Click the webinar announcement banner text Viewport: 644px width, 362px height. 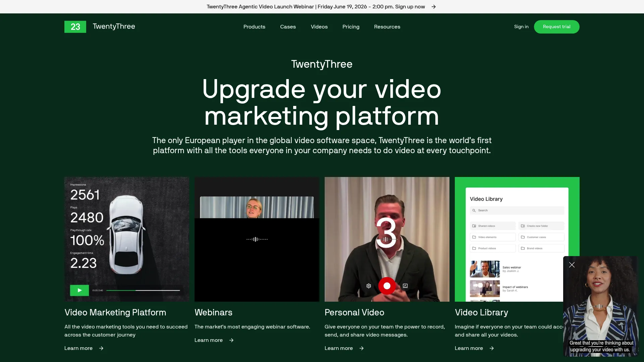316,7
